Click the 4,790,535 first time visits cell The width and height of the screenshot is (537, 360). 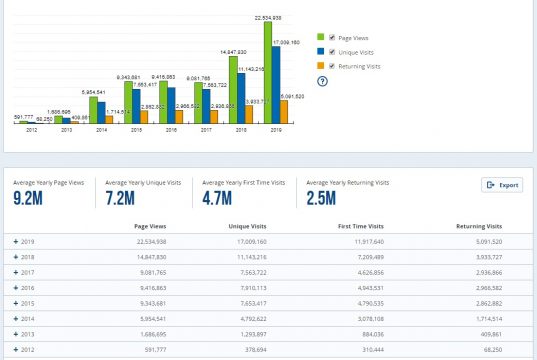(x=371, y=303)
